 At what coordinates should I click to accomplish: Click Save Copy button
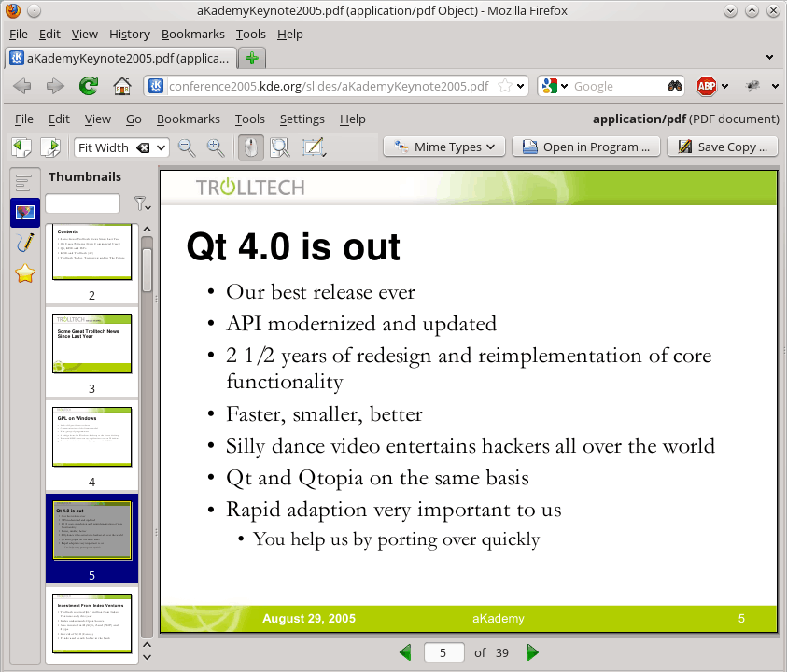723,147
